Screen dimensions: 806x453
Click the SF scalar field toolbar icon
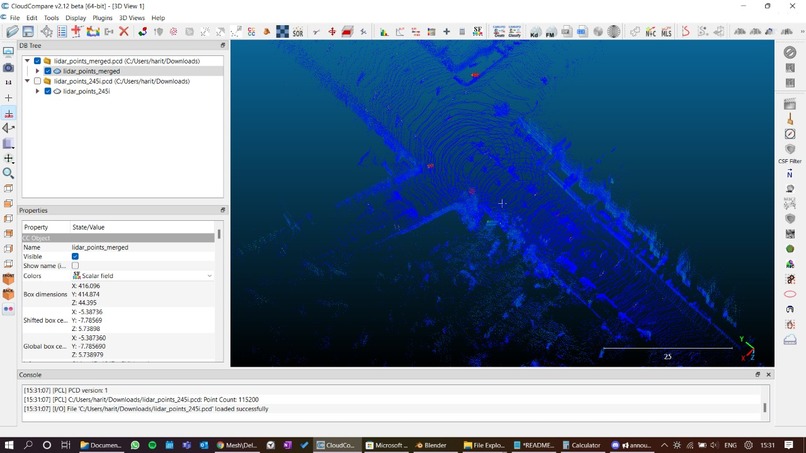(478, 31)
